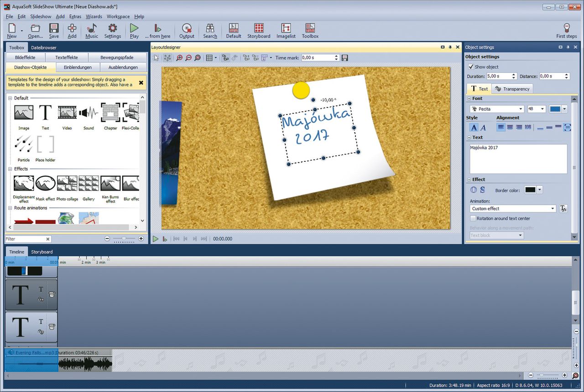The image size is (584, 392).
Task: Switch to the Transparency tab
Action: point(512,89)
